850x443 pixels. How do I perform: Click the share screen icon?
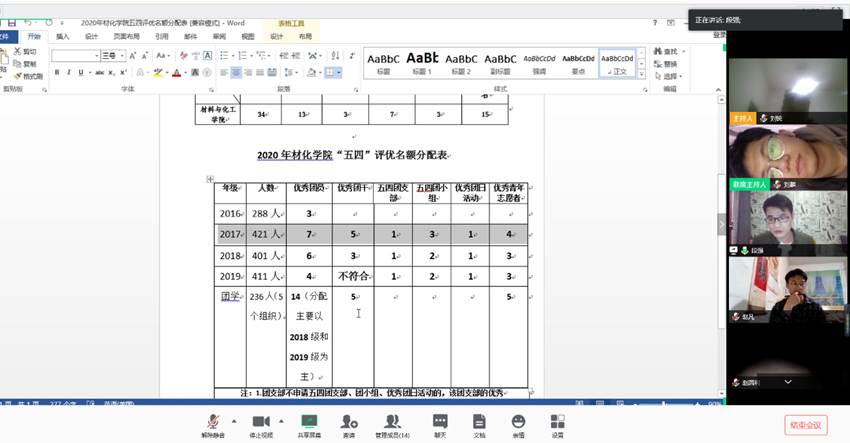309,421
